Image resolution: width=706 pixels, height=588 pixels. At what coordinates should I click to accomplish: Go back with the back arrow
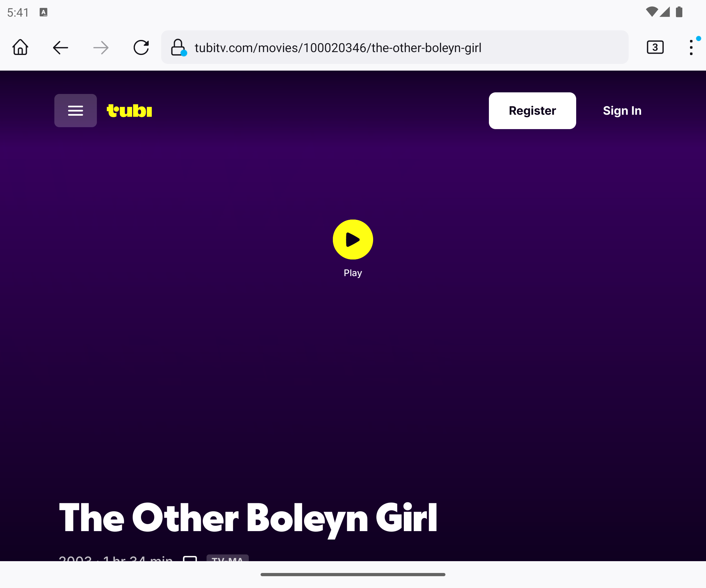[60, 47]
